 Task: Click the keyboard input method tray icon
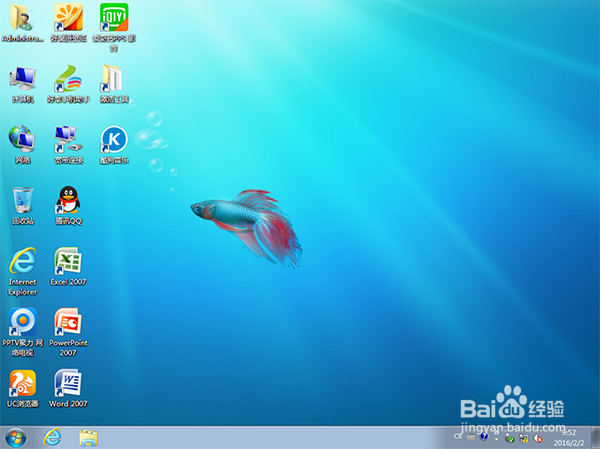tap(471, 437)
